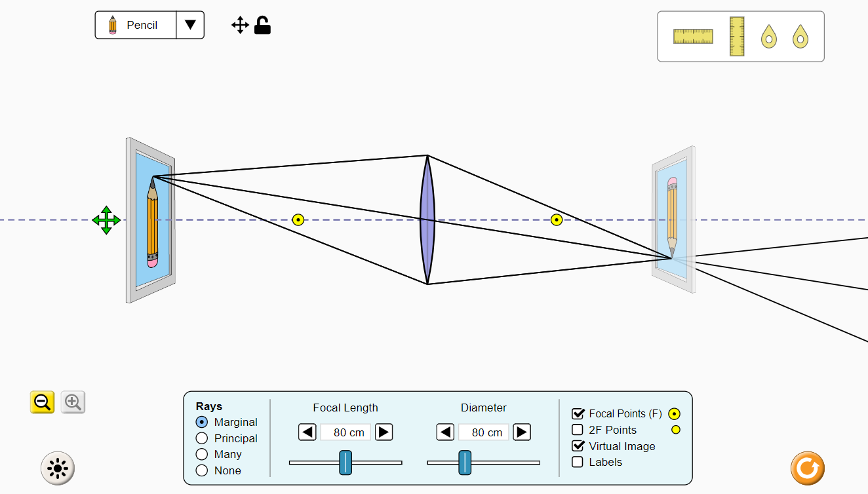Select the vertical ruler tool
This screenshot has width=868, height=494.
point(737,37)
